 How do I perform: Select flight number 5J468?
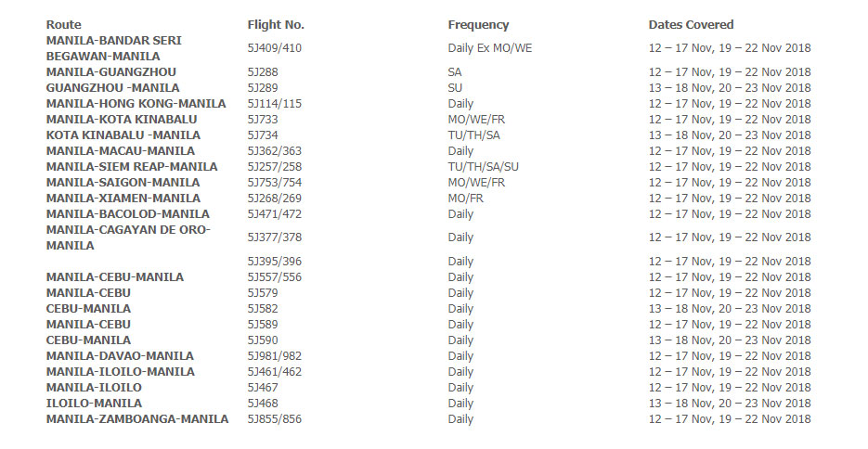263,404
